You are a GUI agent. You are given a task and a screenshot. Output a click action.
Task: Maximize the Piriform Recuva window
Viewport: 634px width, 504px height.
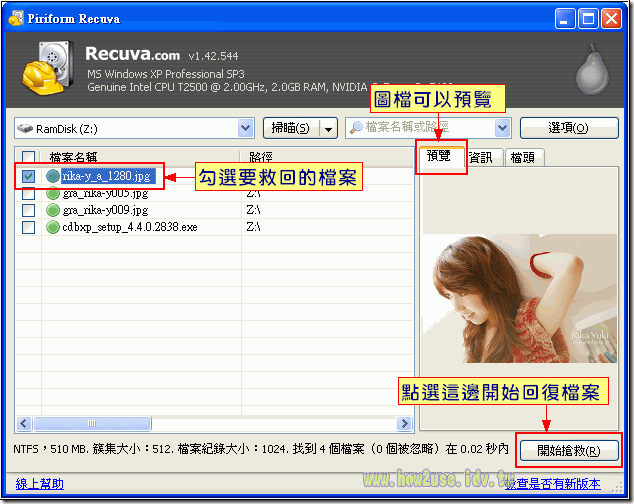click(x=588, y=19)
